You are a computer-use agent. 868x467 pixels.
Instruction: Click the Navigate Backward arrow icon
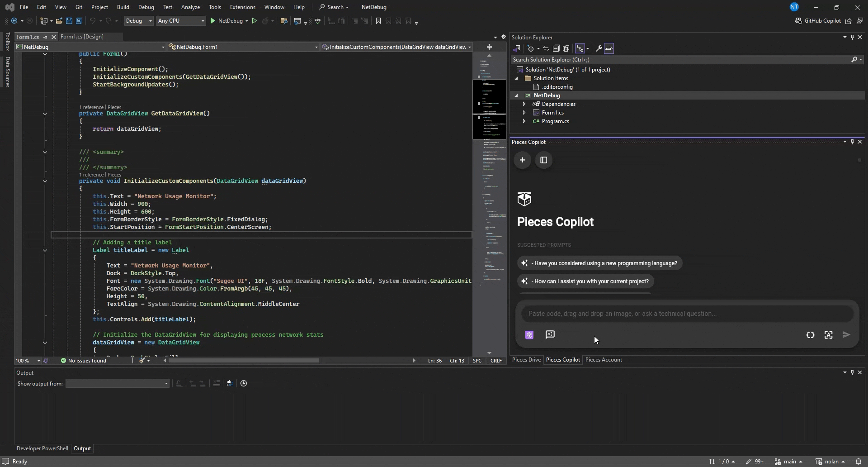point(14,21)
